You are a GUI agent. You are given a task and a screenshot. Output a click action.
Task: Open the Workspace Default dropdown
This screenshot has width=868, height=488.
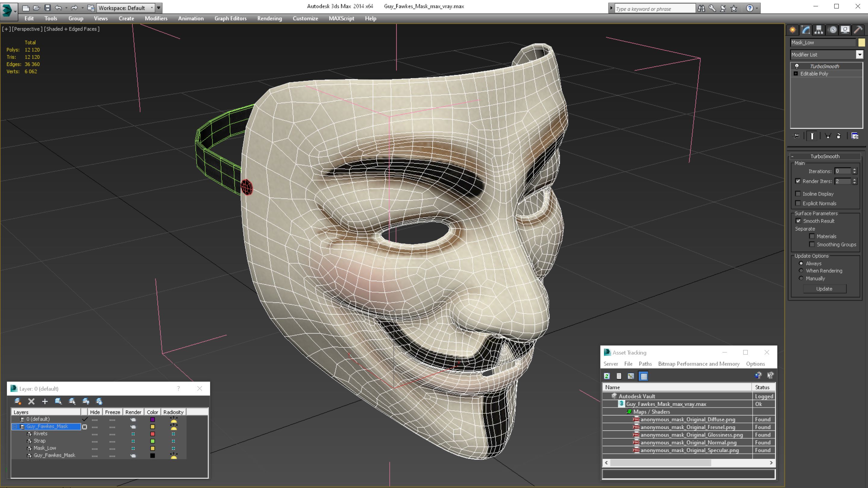coord(125,8)
